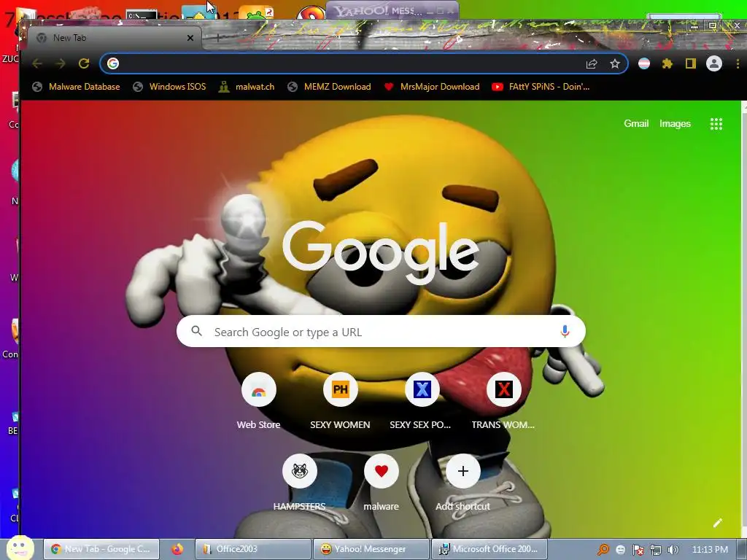
Task: Open the MrsMajor Download bookmark
Action: coord(432,87)
